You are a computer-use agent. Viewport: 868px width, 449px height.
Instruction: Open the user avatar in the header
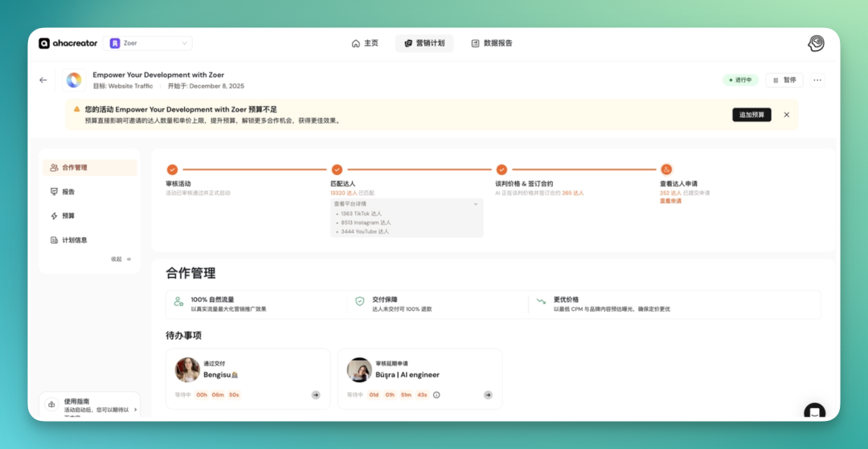click(x=816, y=43)
